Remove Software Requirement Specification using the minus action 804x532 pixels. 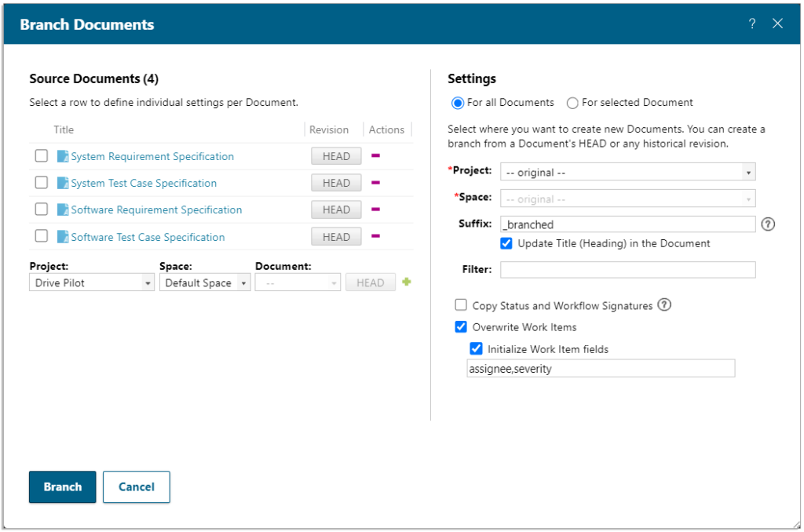click(375, 210)
